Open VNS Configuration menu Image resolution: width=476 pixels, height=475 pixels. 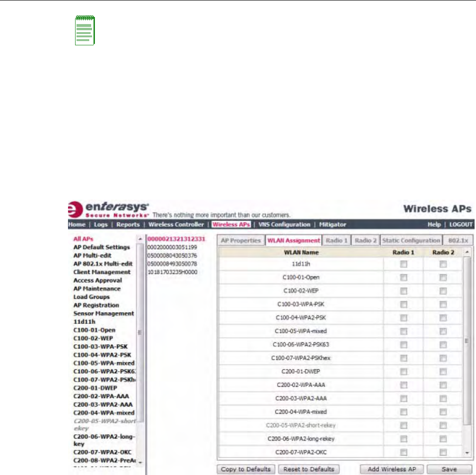(x=284, y=224)
